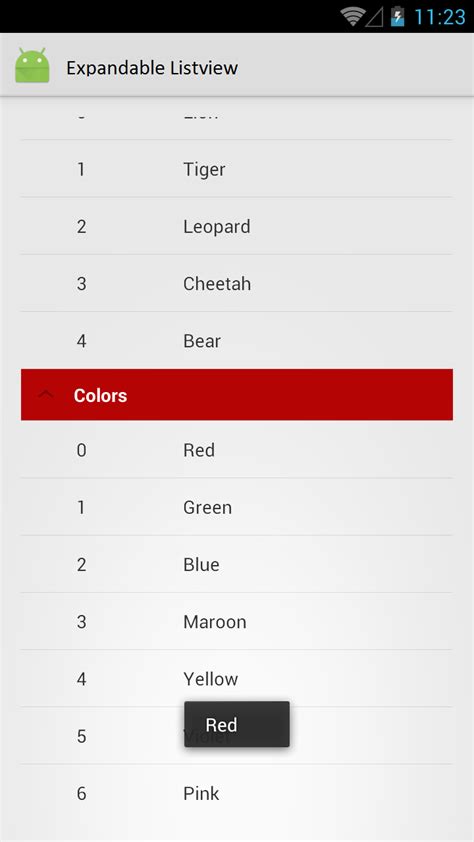
Task: Tap the Pink list item
Action: (x=237, y=793)
